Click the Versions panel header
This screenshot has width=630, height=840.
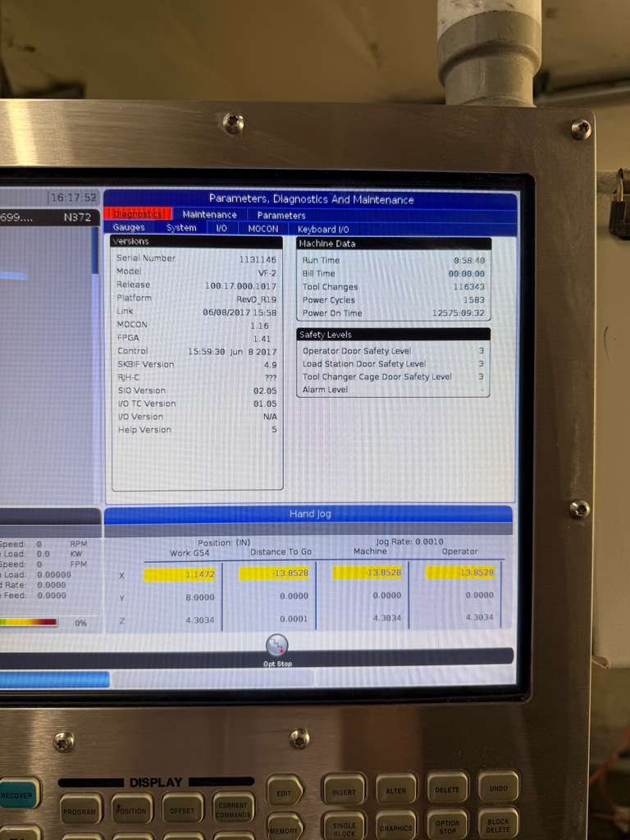tap(196, 242)
